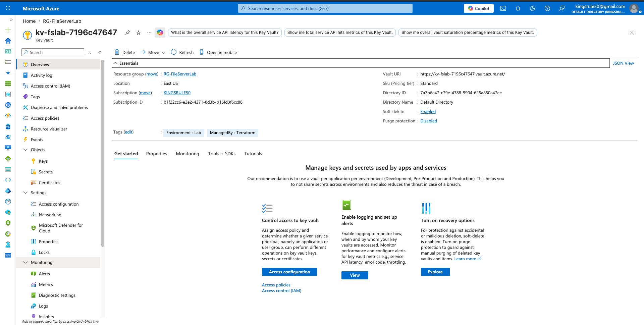Screen dimensions: 644x325
Task: Click the Purge protection Disabled link
Action: click(429, 121)
